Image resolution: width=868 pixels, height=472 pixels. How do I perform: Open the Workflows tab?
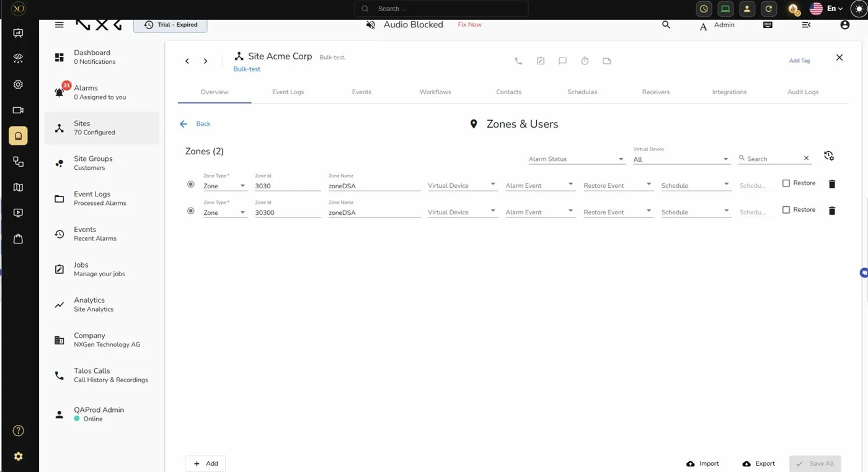click(x=435, y=92)
